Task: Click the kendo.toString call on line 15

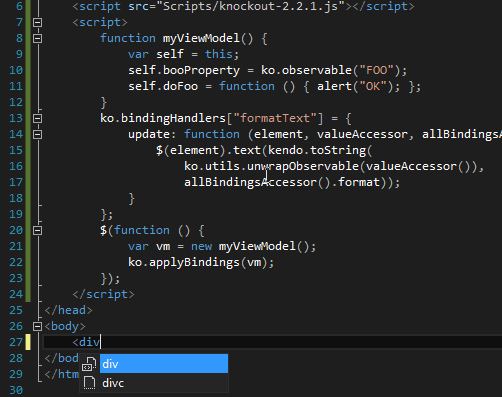Action: tap(320, 150)
